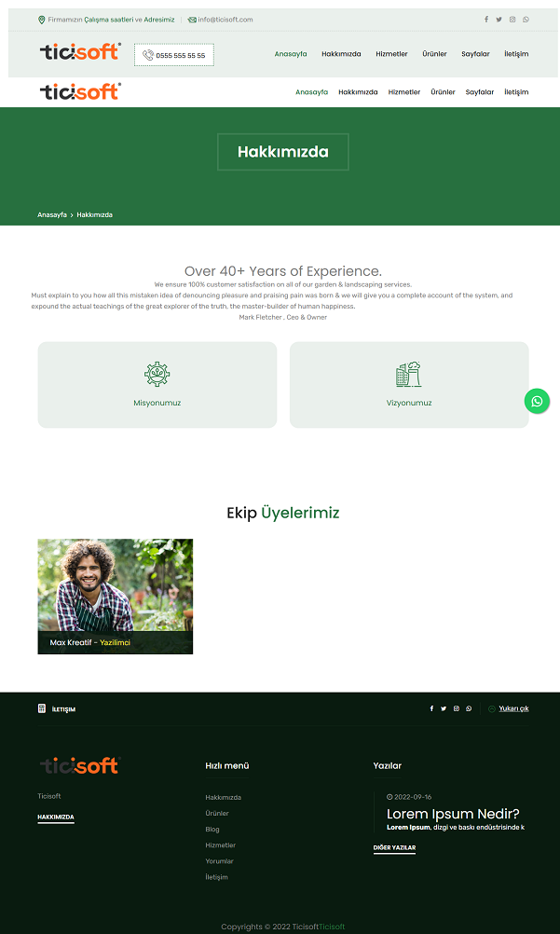560x934 pixels.
Task: Select Ürünler in the white sticky navbar
Action: (443, 92)
